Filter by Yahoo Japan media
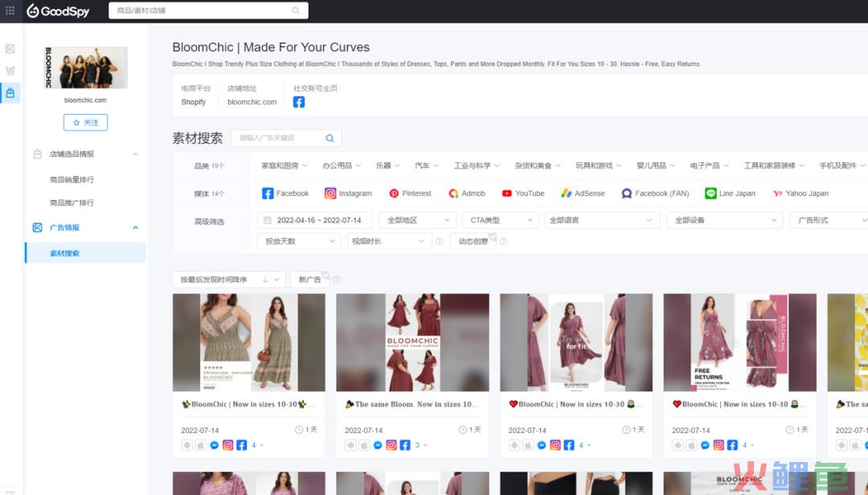The width and height of the screenshot is (868, 495). (x=800, y=193)
